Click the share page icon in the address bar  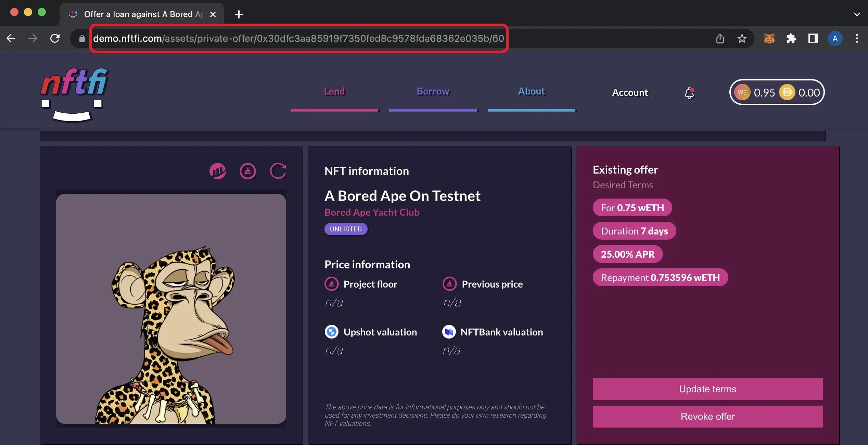click(x=720, y=38)
